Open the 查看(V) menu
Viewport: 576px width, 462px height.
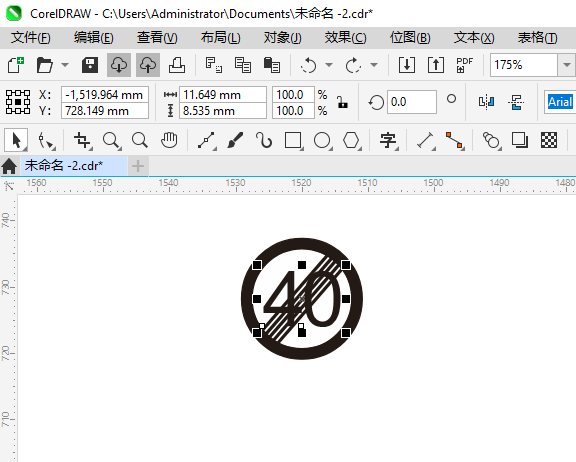point(157,37)
